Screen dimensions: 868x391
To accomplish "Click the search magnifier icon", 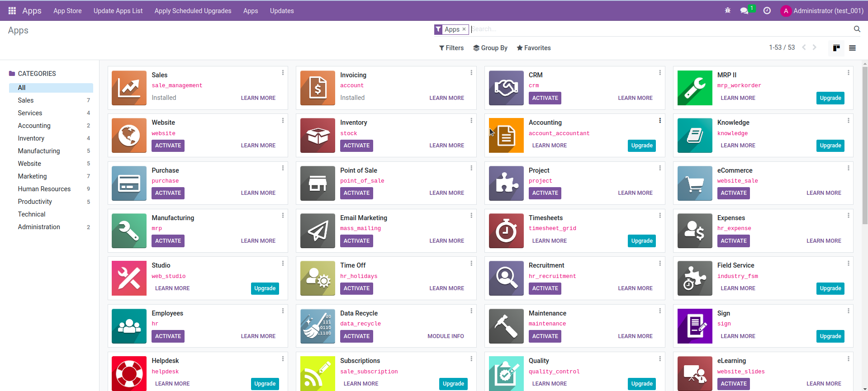I will point(857,29).
